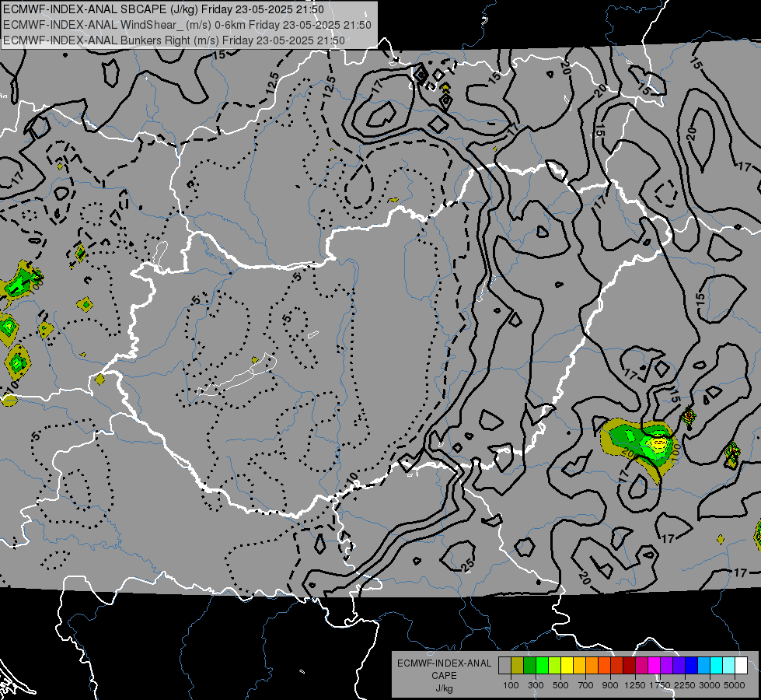Click the 2250 legend tick value
Viewport: 761px width, 700px height.
click(x=685, y=685)
